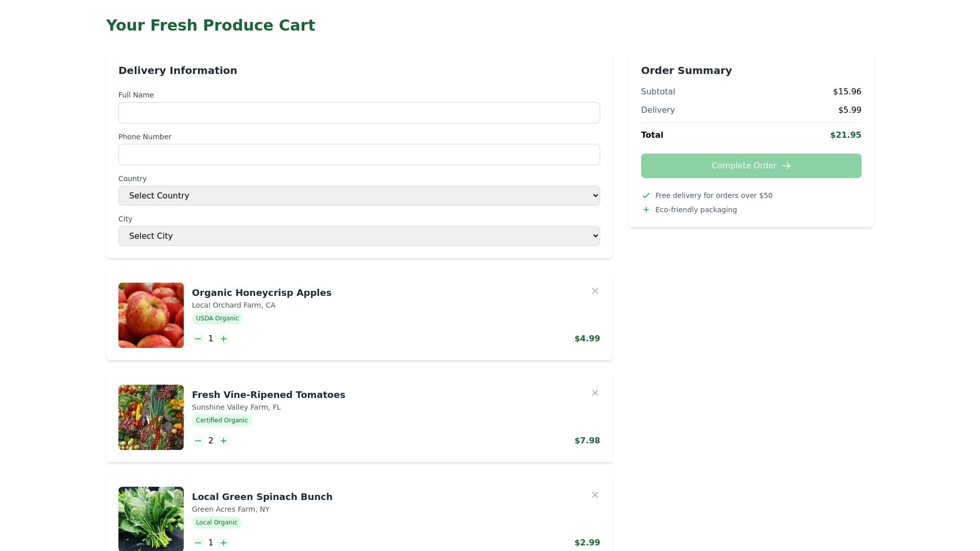
Task: Click the Certified Organic badge
Action: point(222,420)
